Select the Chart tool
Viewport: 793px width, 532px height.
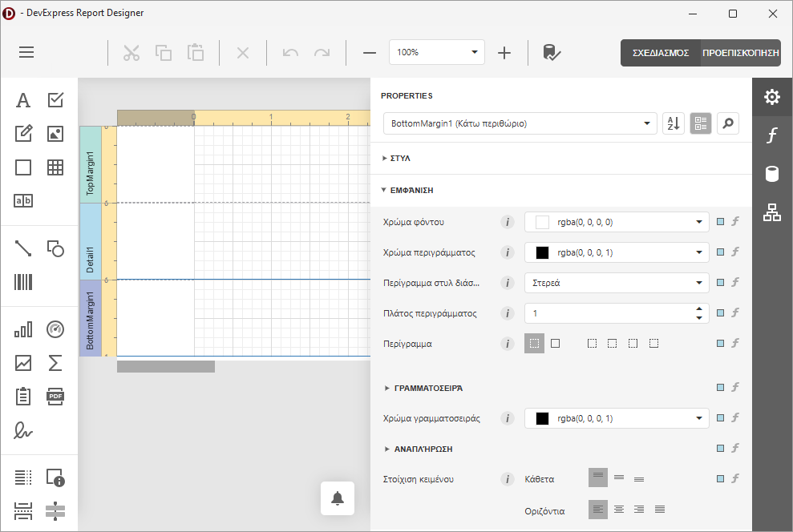(22, 328)
